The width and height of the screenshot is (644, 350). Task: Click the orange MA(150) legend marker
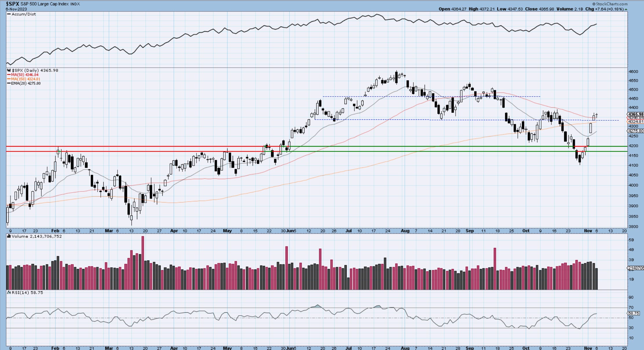pyautogui.click(x=9, y=79)
